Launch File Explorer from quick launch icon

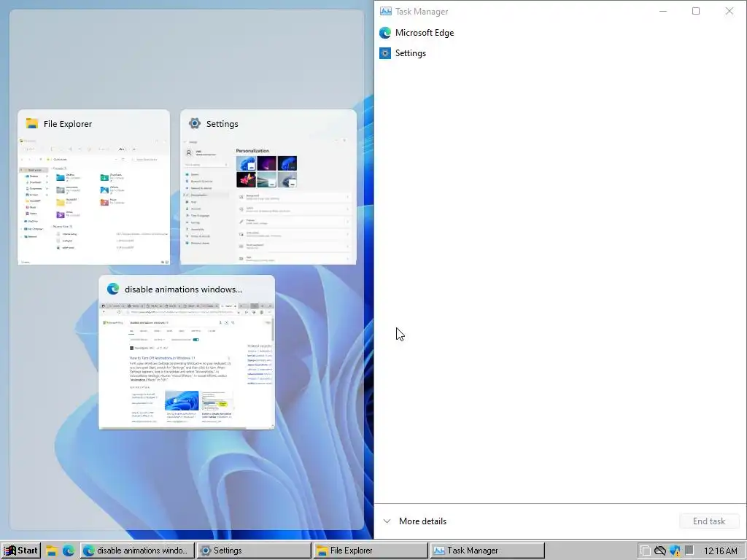pyautogui.click(x=52, y=551)
